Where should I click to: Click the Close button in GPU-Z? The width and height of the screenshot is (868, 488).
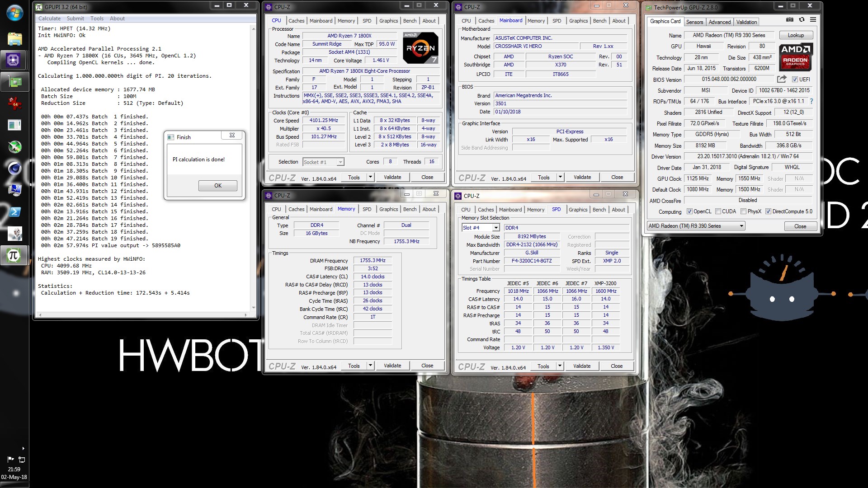pos(800,226)
